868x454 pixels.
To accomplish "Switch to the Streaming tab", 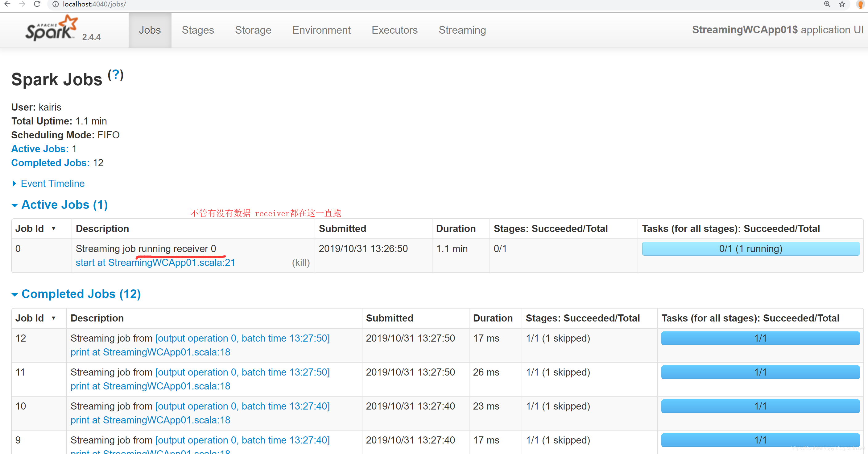I will point(462,30).
